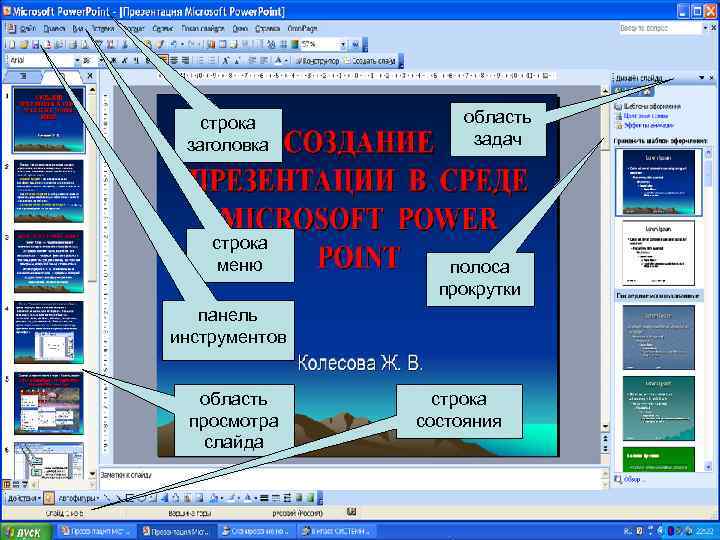Click the Обзор browse link
The image size is (720, 540).
pos(632,479)
